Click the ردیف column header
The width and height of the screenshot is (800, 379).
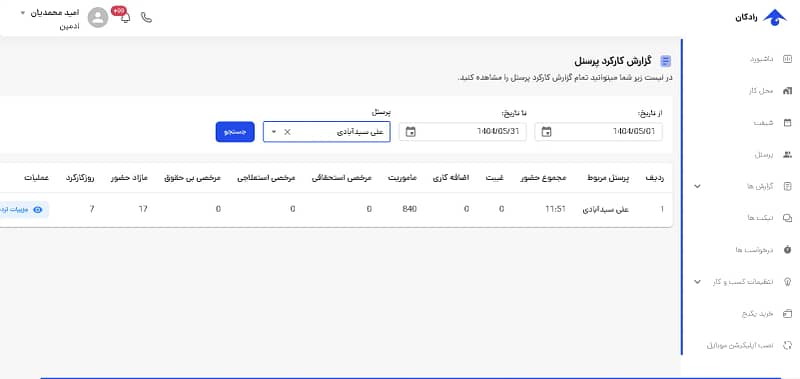[655, 178]
